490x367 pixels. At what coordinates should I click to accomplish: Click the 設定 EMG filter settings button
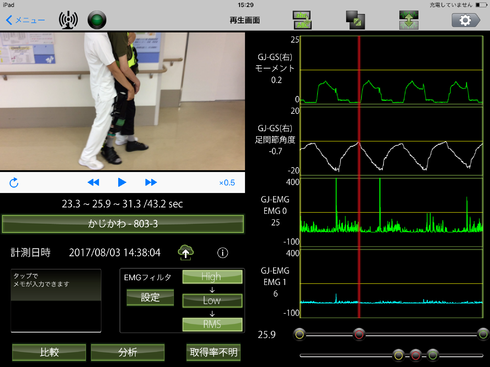tap(150, 297)
